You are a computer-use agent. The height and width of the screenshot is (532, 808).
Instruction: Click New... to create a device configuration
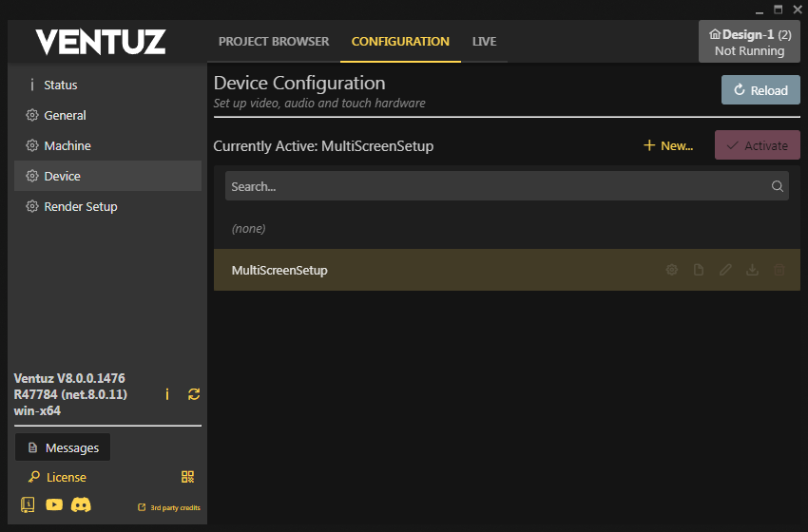[668, 145]
